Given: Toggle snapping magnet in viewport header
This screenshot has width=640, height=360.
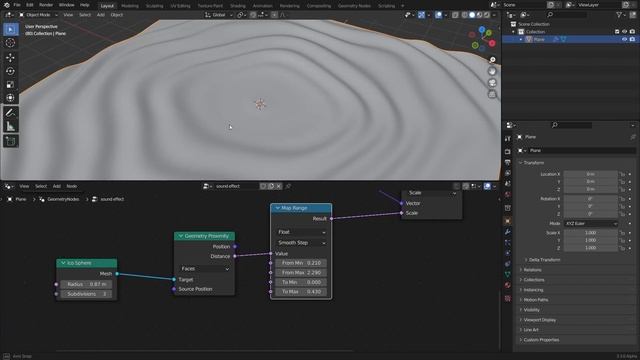Looking at the screenshot, I should coord(253,15).
